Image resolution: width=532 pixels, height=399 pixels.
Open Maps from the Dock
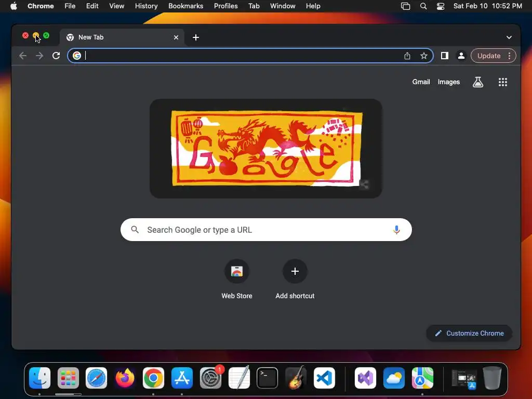[x=422, y=378]
